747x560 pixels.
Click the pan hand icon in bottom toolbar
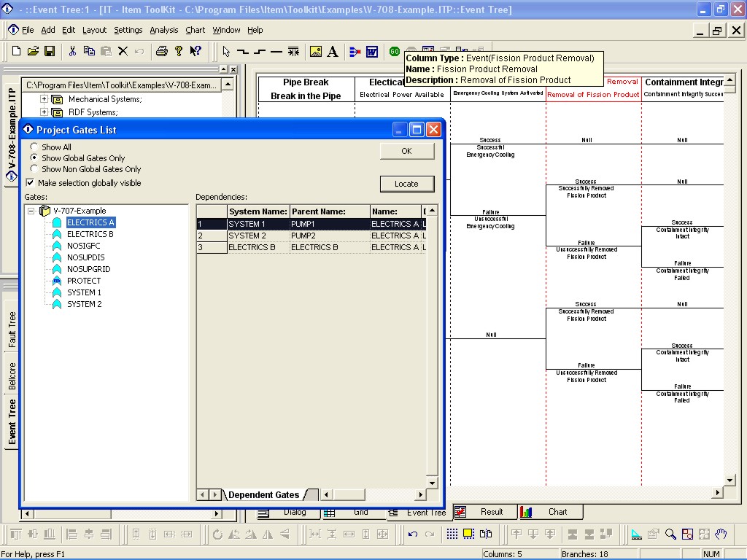pos(721,534)
